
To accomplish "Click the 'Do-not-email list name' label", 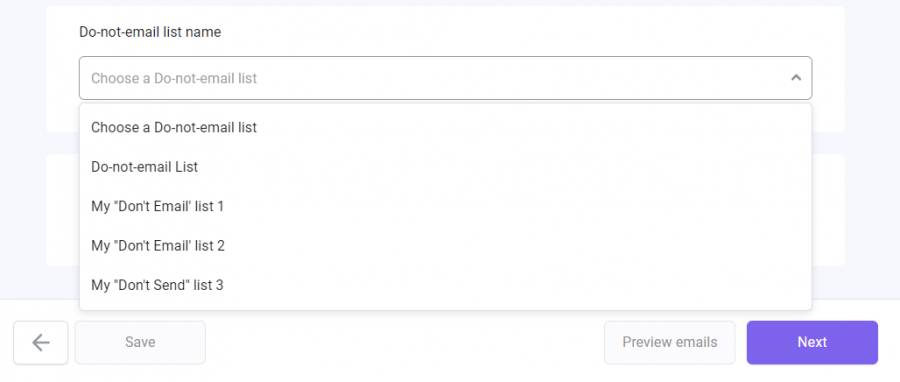I will [x=150, y=32].
